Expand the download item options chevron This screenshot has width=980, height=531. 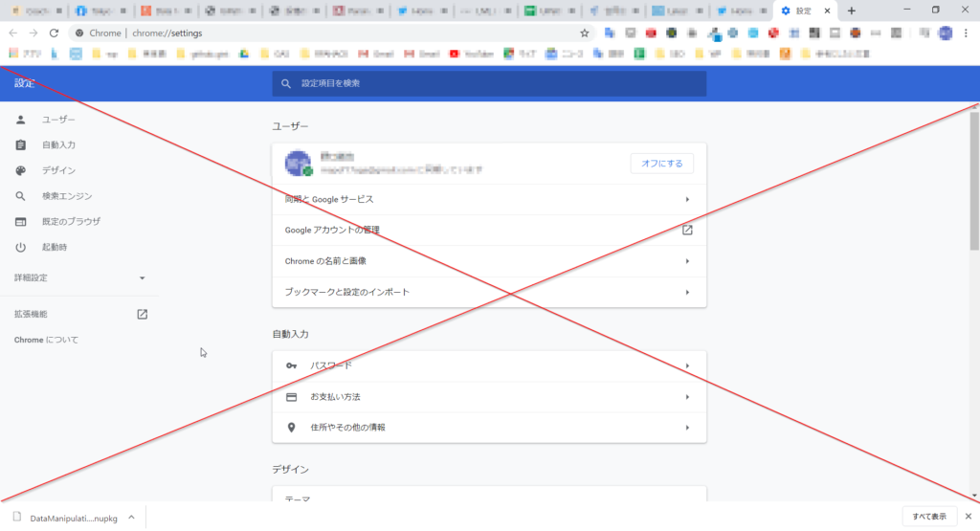click(131, 518)
